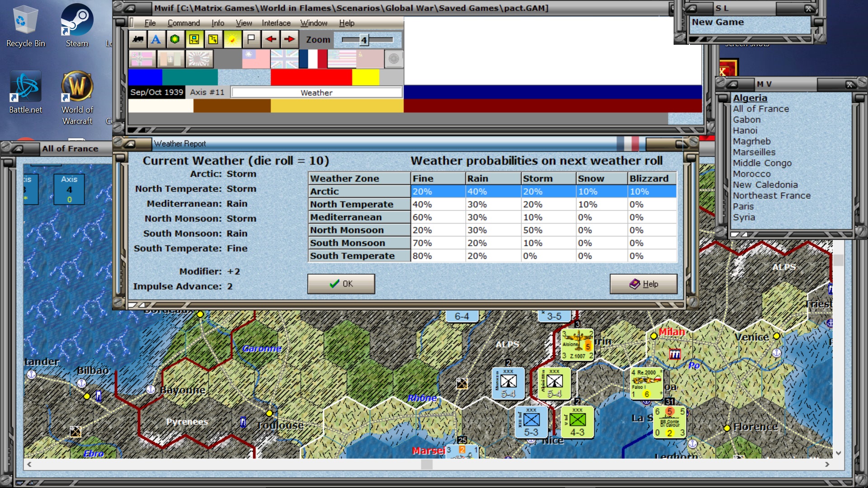Select North Monsoon row in weather table

[x=492, y=230]
